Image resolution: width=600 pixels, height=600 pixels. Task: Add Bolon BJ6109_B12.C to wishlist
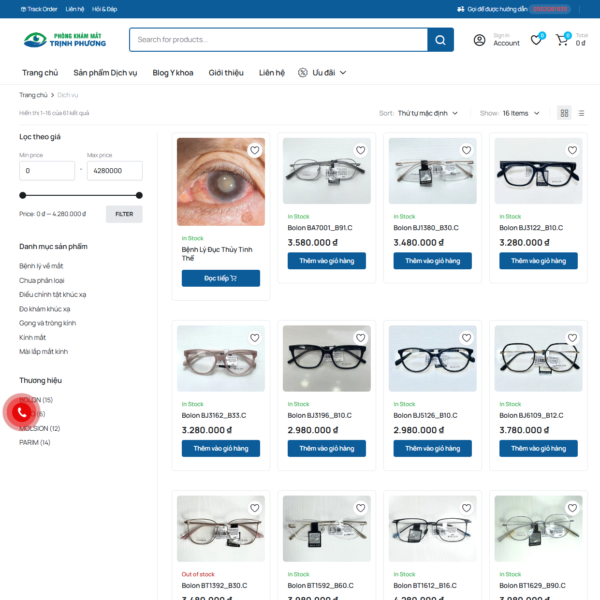572,338
